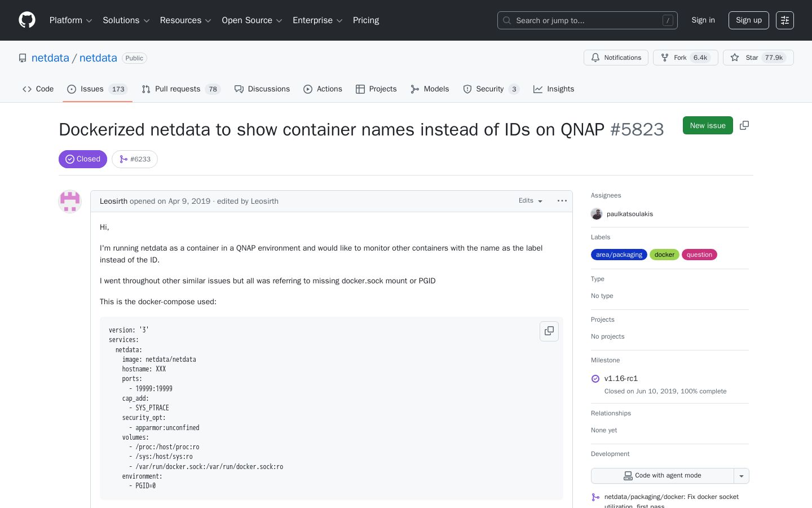The width and height of the screenshot is (812, 508).
Task: Turn on repository Notifications
Action: coord(616,58)
